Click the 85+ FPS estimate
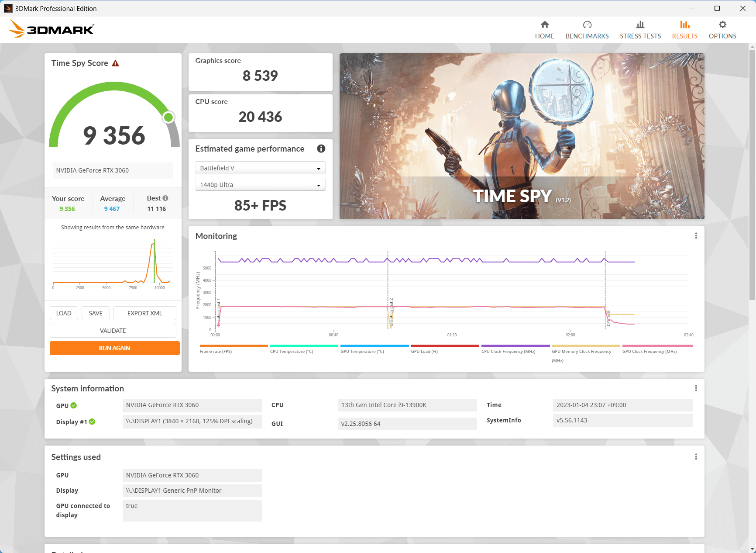Image resolution: width=756 pixels, height=553 pixels. click(260, 205)
